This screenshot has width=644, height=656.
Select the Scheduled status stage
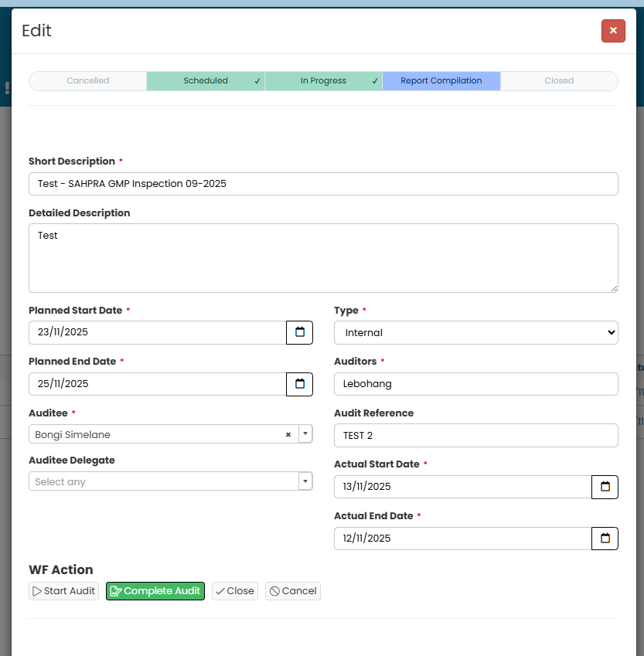click(206, 81)
